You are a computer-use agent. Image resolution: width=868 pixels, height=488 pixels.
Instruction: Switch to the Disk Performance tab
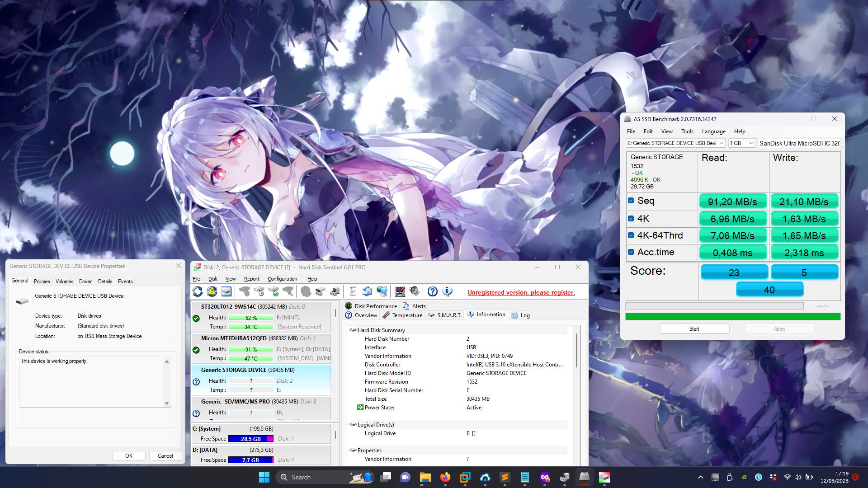point(371,306)
